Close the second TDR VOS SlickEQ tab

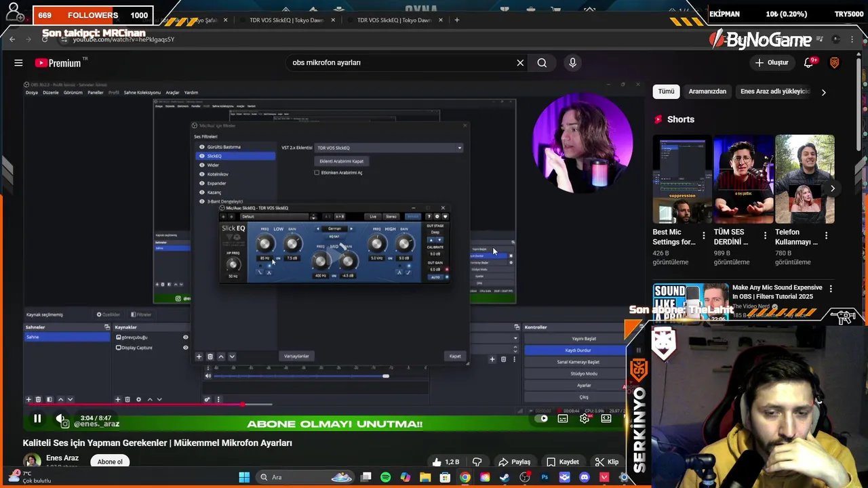pos(333,20)
